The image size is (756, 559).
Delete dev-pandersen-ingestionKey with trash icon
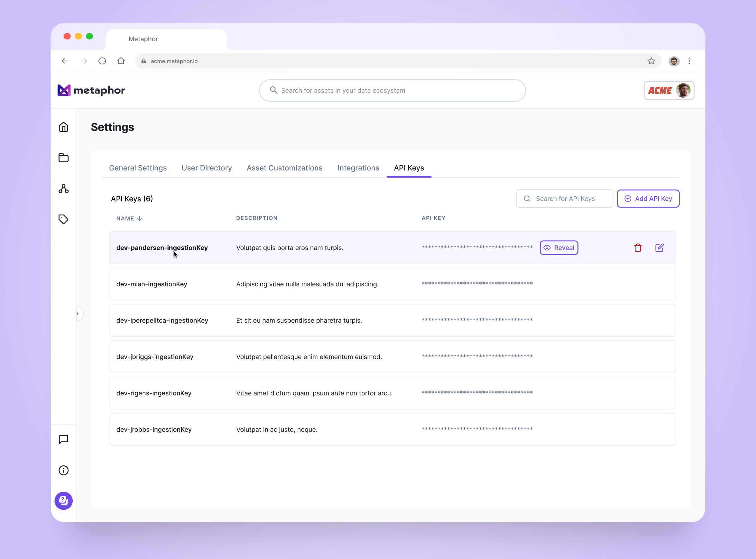638,248
